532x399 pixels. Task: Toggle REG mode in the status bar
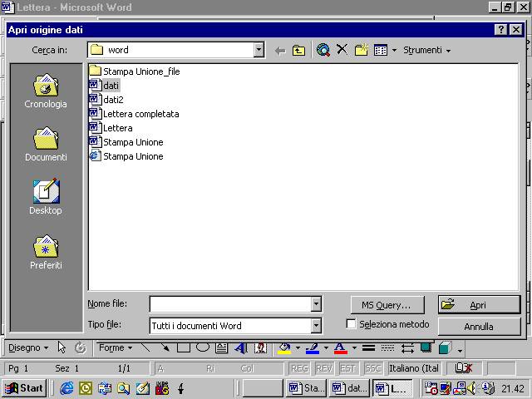[x=299, y=368]
